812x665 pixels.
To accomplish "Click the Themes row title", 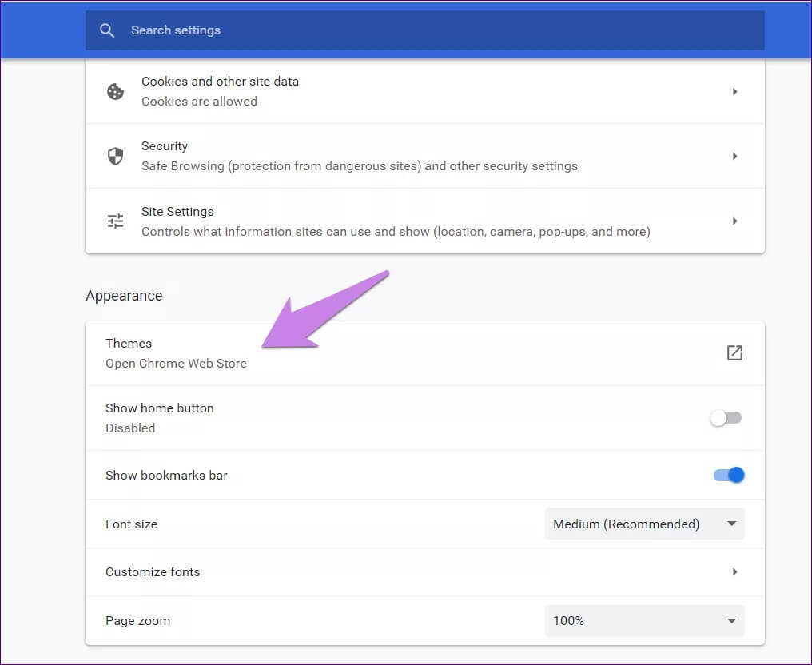I will (129, 343).
